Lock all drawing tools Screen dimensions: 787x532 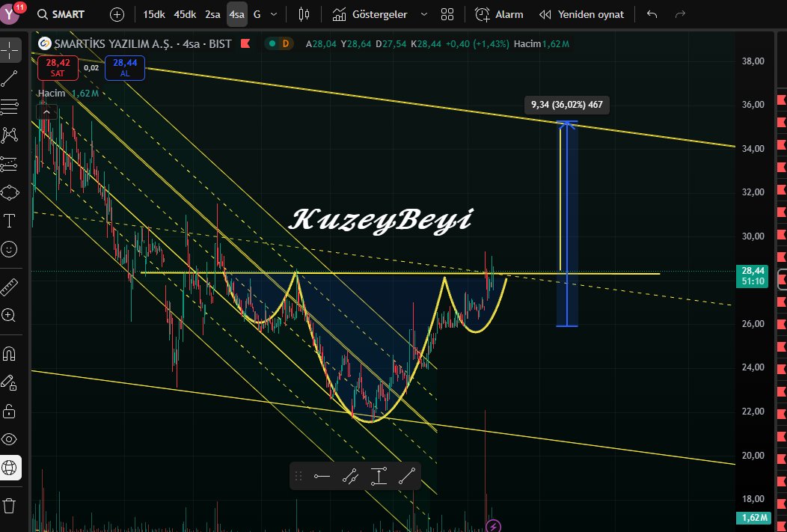point(10,411)
